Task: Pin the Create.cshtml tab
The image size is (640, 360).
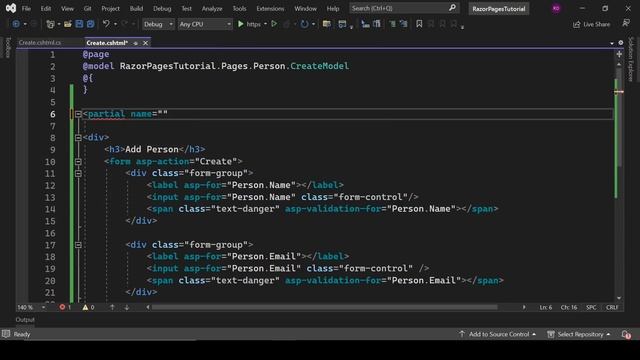Action: [x=136, y=43]
